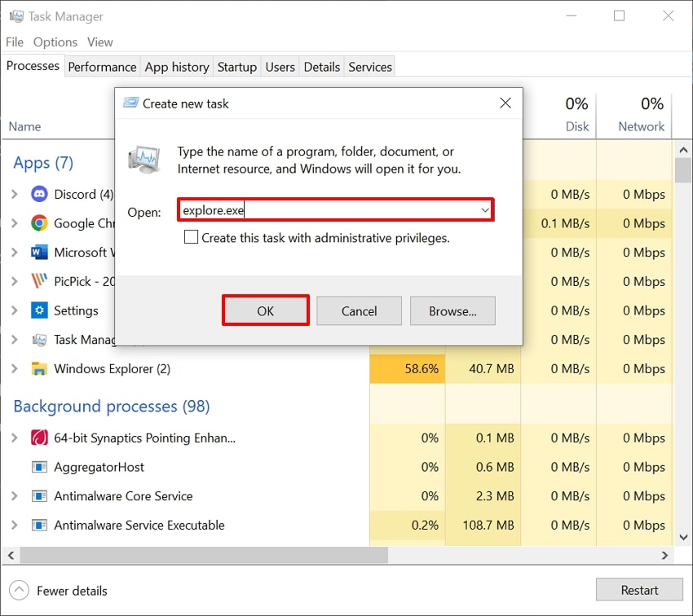The width and height of the screenshot is (693, 616).
Task: Click the PicPick app icon
Action: [39, 281]
